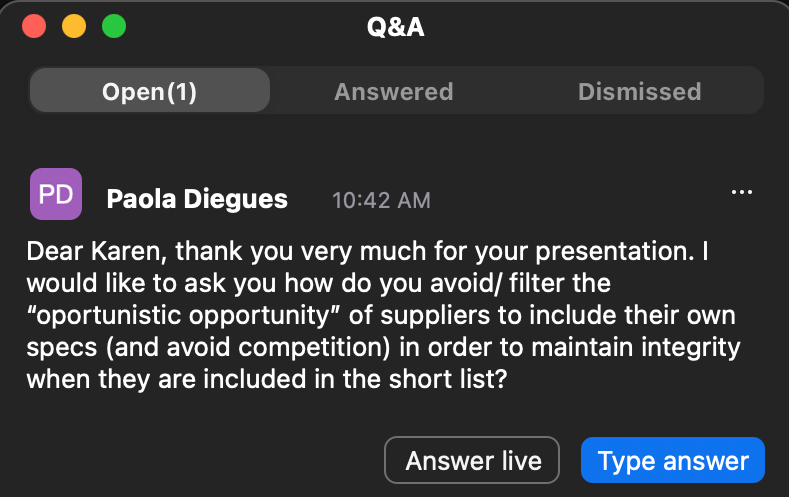Minimize the Q&A window with yellow button
789x497 pixels.
[74, 26]
